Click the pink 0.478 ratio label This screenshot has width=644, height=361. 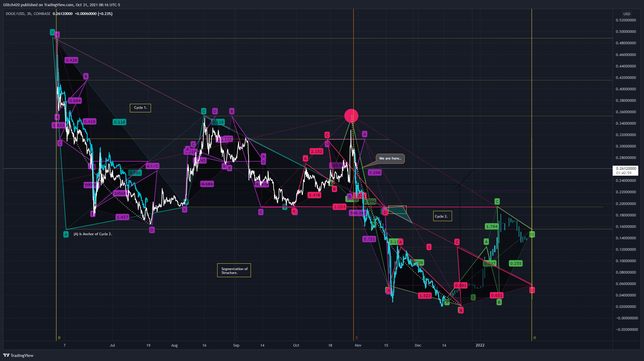(314, 195)
